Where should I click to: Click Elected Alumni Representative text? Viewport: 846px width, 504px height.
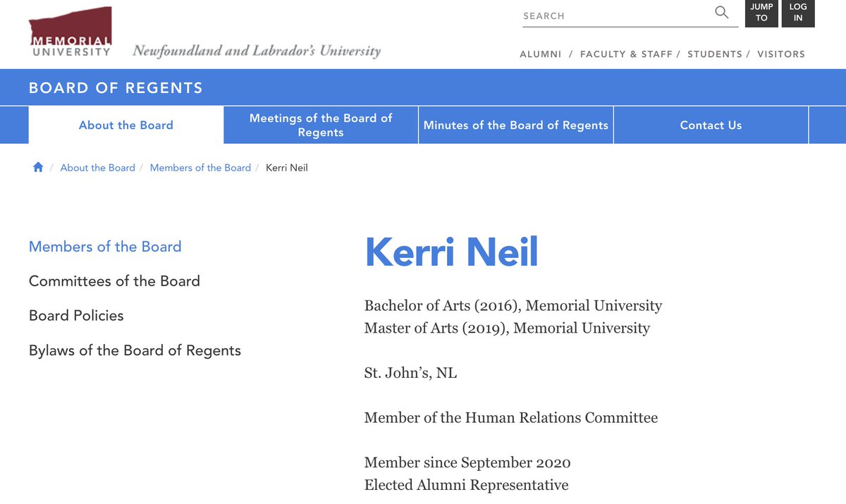click(466, 485)
